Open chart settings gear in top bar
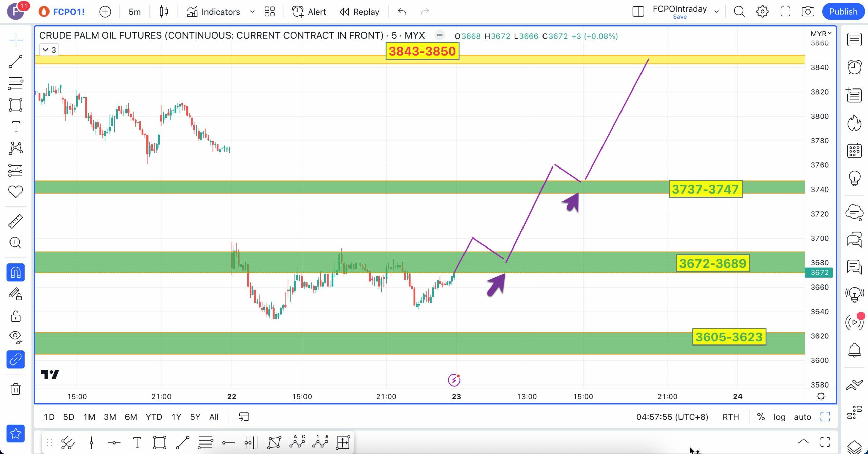The image size is (868, 454). pyautogui.click(x=762, y=12)
